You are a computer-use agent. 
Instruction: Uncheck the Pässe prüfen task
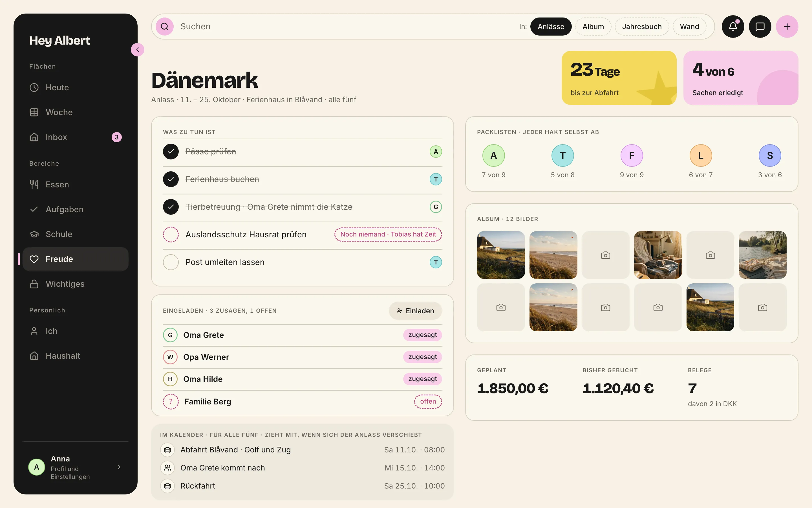[171, 152]
